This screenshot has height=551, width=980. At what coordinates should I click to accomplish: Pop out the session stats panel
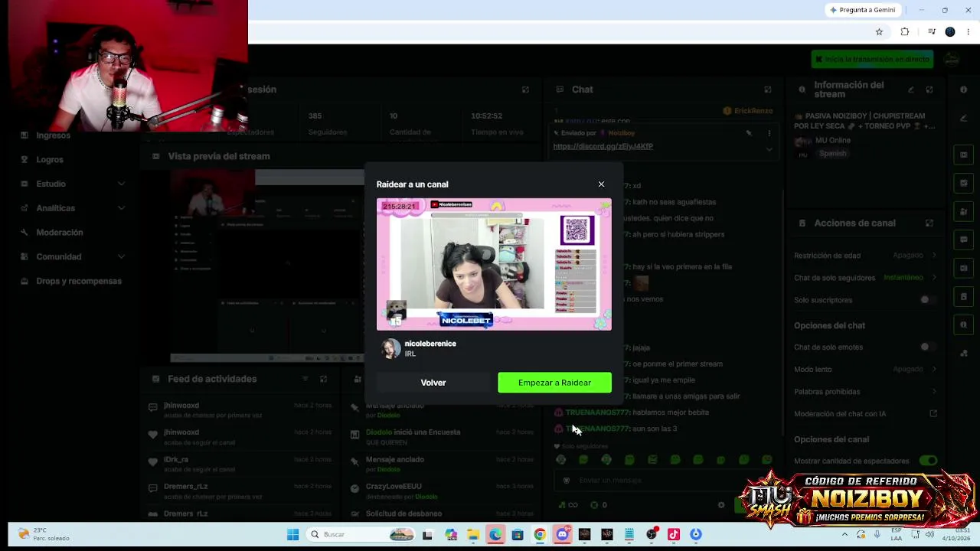(525, 90)
